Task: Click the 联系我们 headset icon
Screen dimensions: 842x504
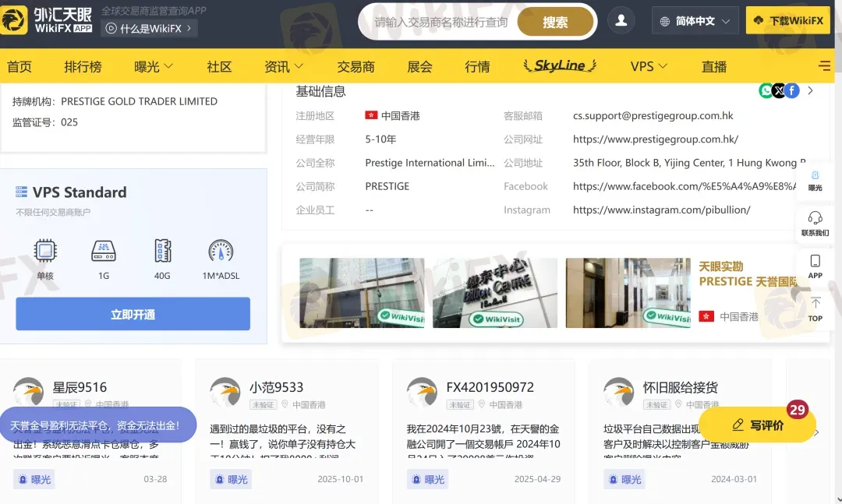Action: pos(815,218)
